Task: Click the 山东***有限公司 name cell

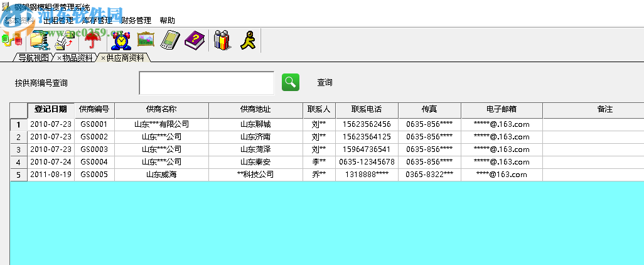Action: pos(162,124)
